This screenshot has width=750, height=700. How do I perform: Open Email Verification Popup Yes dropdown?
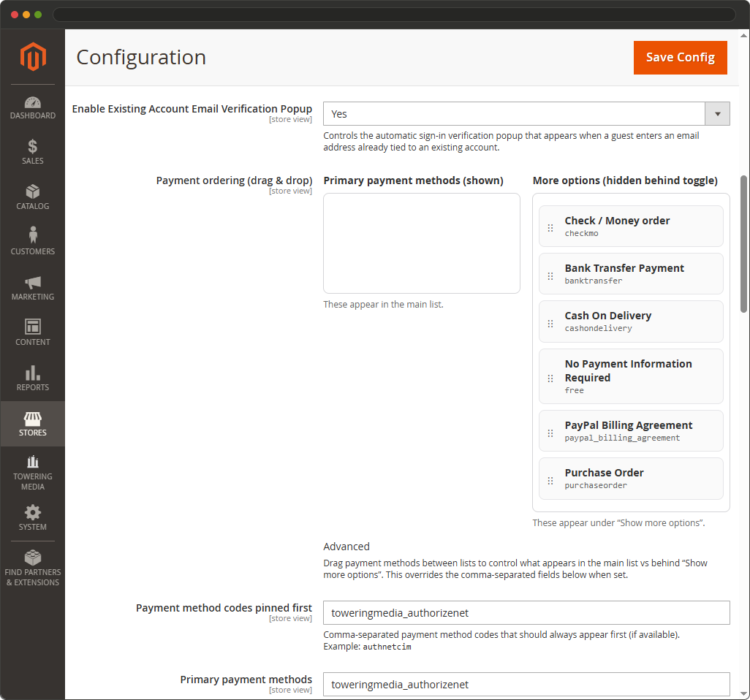click(526, 114)
